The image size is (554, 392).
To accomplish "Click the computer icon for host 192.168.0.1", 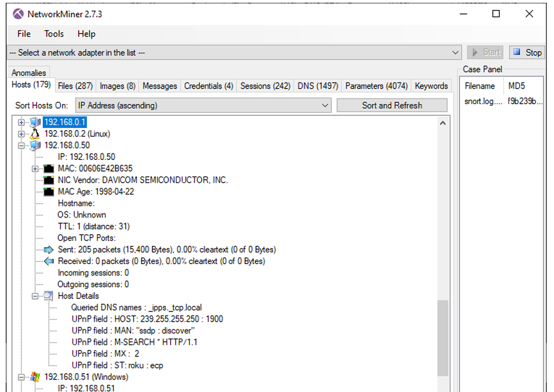I will pyautogui.click(x=35, y=122).
